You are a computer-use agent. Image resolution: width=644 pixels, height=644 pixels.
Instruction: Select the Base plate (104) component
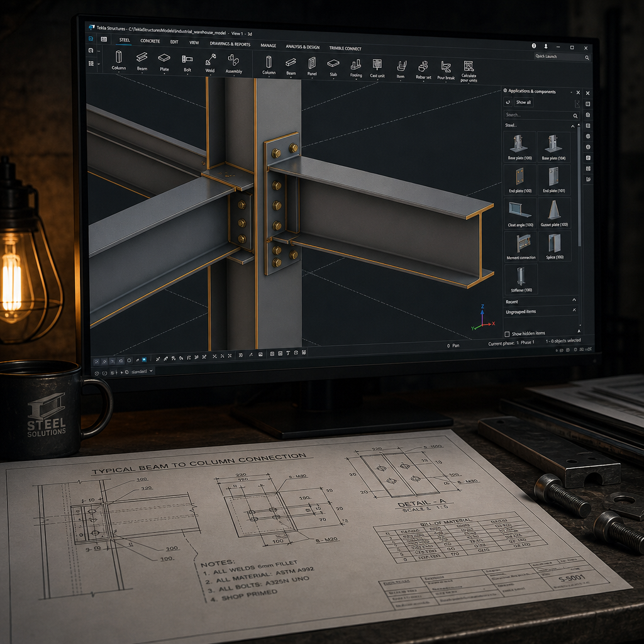click(553, 147)
